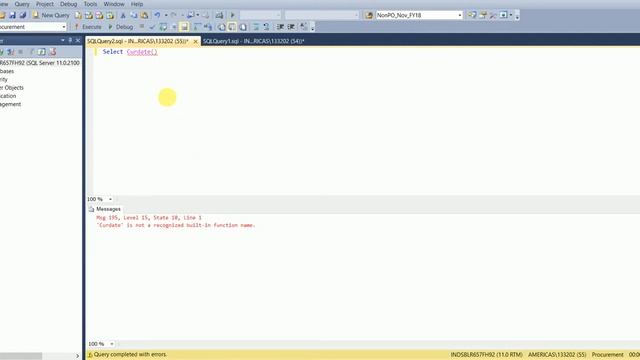Parse the query with the checkmark icon
The image size is (640, 360).
pyautogui.click(x=152, y=27)
